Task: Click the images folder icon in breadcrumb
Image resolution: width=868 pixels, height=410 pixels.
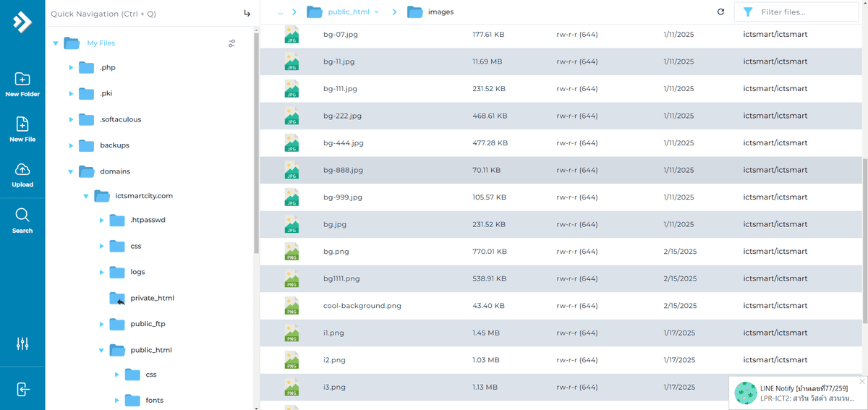Action: click(414, 12)
